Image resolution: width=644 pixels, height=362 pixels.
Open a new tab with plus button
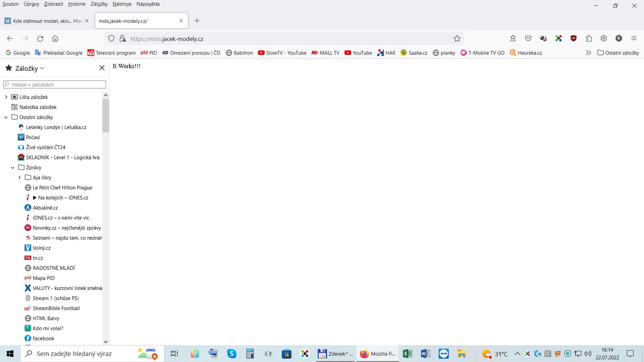pyautogui.click(x=197, y=21)
